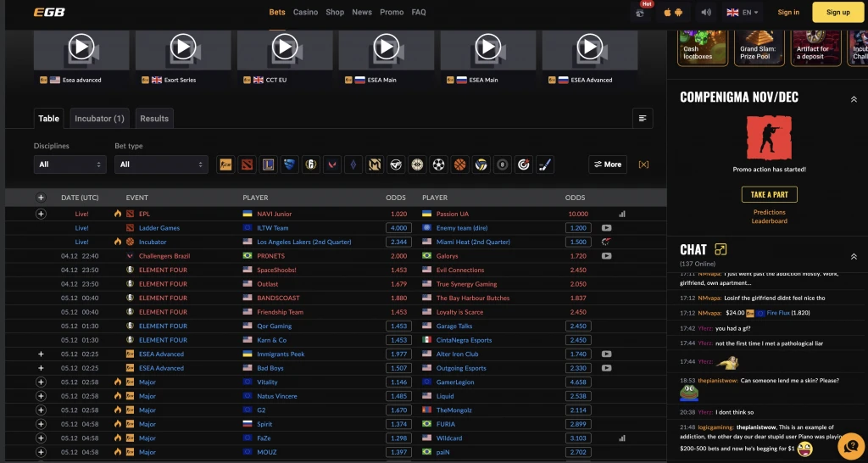Open Casino in the top menu
Viewport: 868px width, 463px height.
tap(305, 12)
